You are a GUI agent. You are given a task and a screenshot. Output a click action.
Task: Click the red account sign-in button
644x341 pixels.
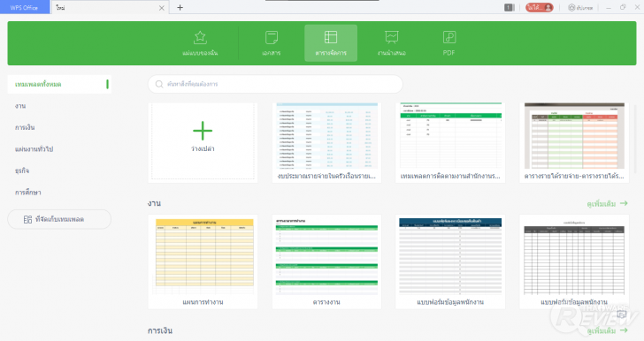tap(540, 7)
